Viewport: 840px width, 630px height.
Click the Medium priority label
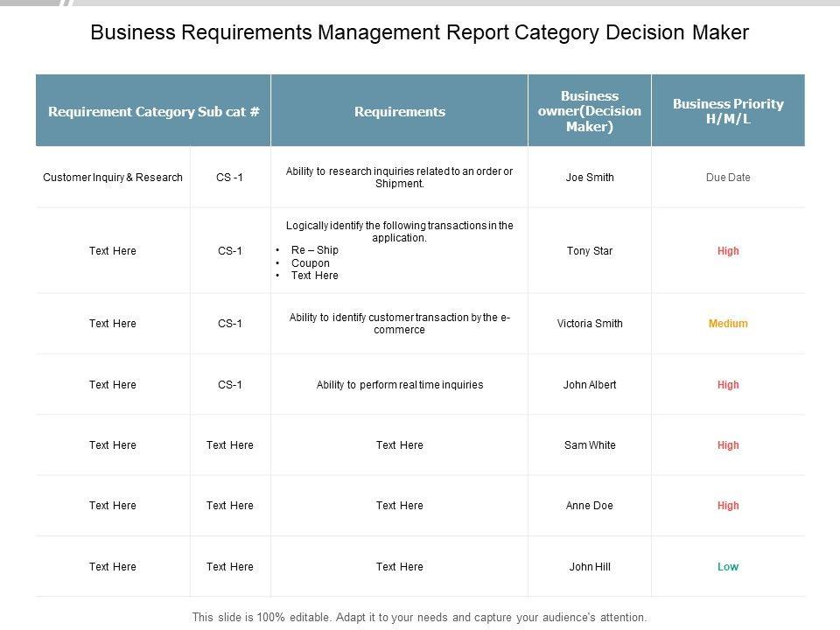(x=728, y=324)
